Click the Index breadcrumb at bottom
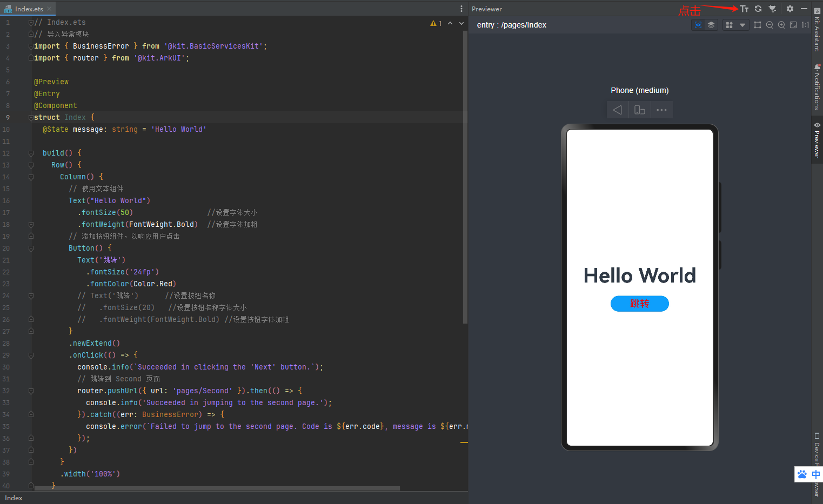This screenshot has height=504, width=823. click(14, 498)
